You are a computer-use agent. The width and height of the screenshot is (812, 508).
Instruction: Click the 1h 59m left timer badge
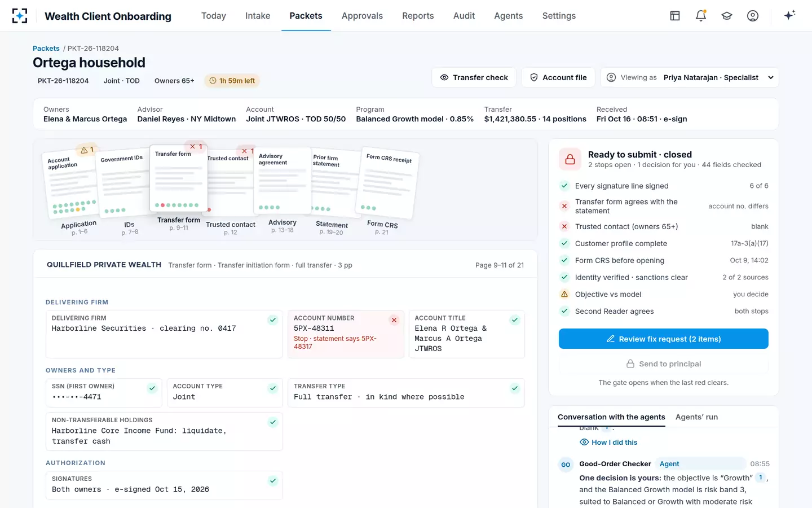232,81
